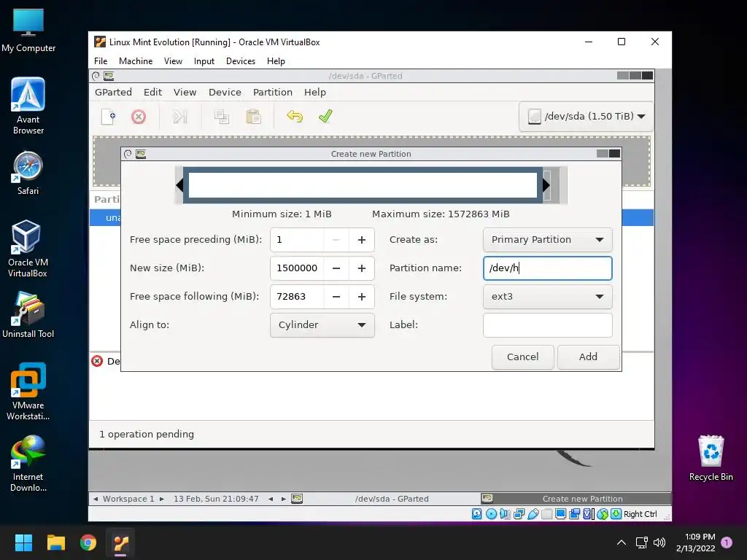The image size is (747, 560).
Task: Increase Free space following with plus
Action: (x=362, y=297)
